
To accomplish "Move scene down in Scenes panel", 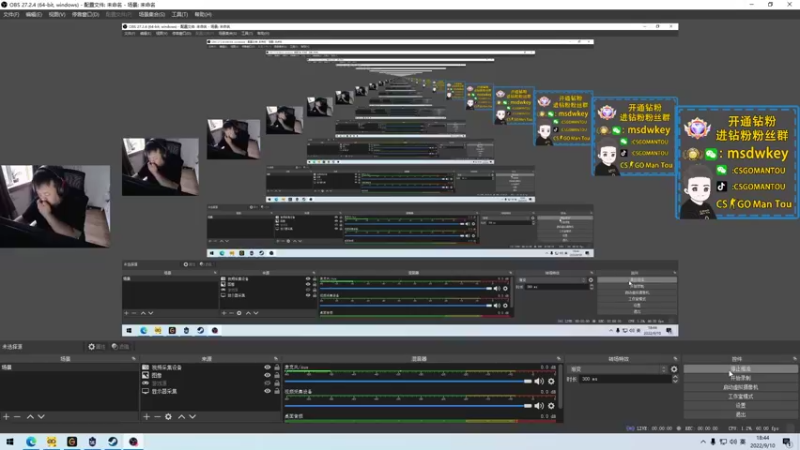I will pyautogui.click(x=41, y=417).
